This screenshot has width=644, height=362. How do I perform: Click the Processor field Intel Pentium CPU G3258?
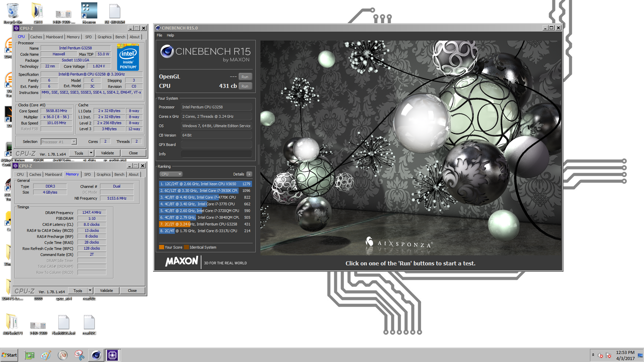[x=216, y=107]
